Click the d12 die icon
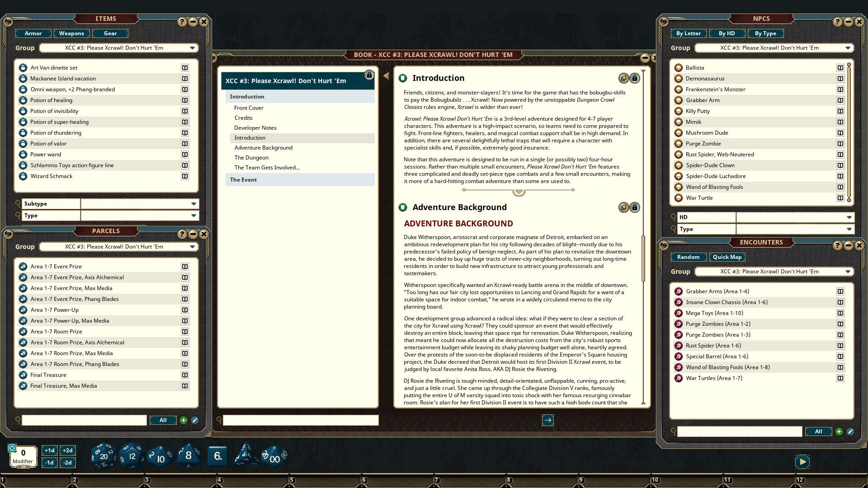 click(132, 455)
